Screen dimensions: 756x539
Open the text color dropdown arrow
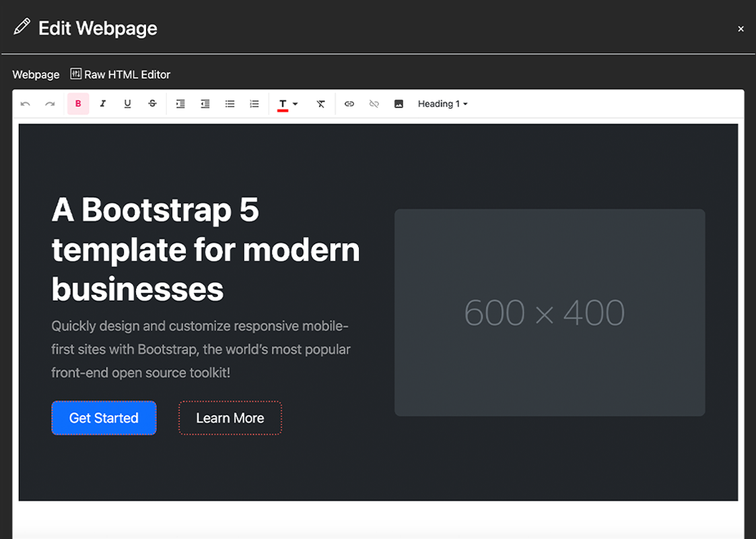pyautogui.click(x=296, y=104)
